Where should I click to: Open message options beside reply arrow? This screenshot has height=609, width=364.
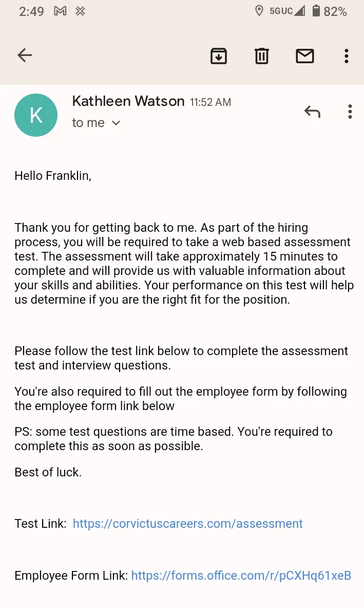click(350, 112)
